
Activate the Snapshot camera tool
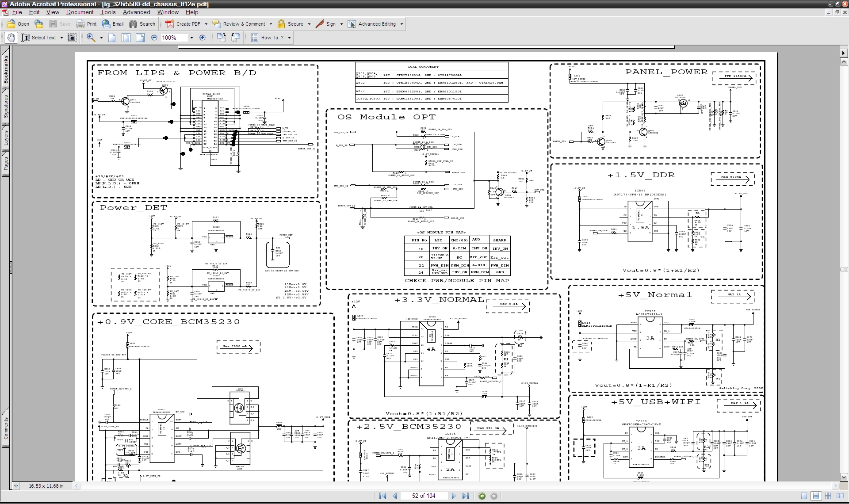click(72, 38)
